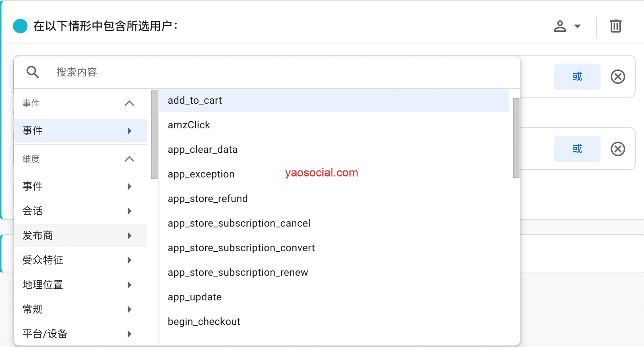
Task: Click the second 或 button
Action: (x=577, y=149)
